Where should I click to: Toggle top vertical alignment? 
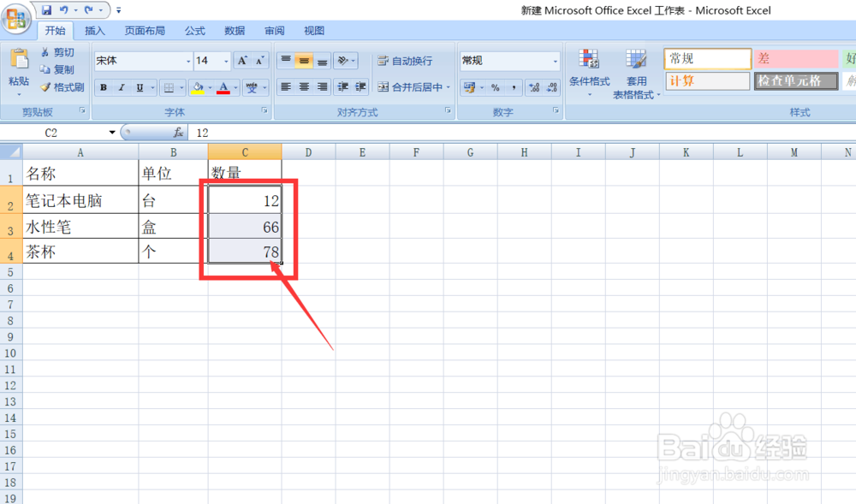click(286, 61)
